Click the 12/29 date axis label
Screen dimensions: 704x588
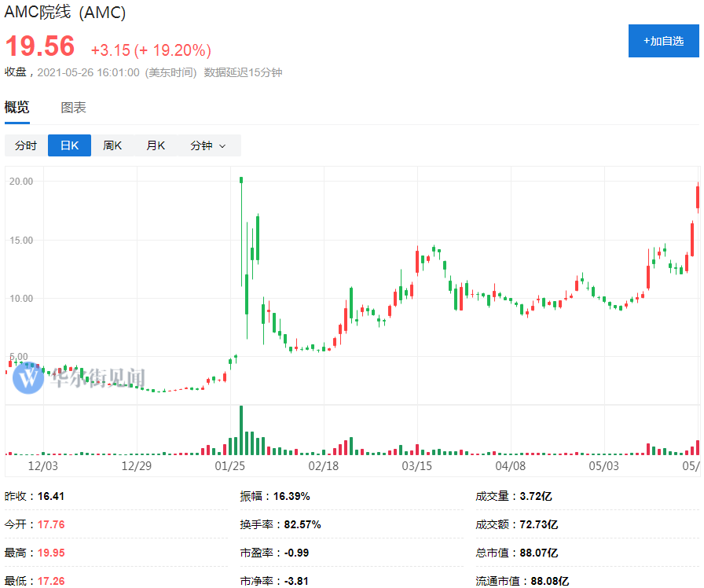pyautogui.click(x=137, y=466)
